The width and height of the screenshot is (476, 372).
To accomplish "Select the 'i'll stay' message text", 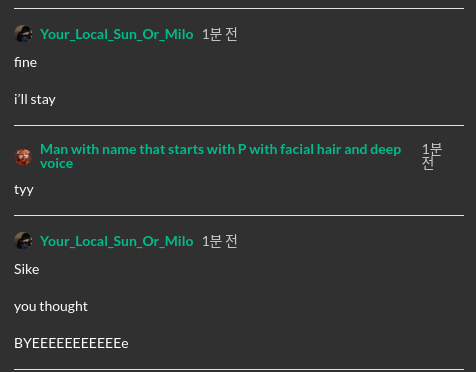I will pyautogui.click(x=35, y=100).
